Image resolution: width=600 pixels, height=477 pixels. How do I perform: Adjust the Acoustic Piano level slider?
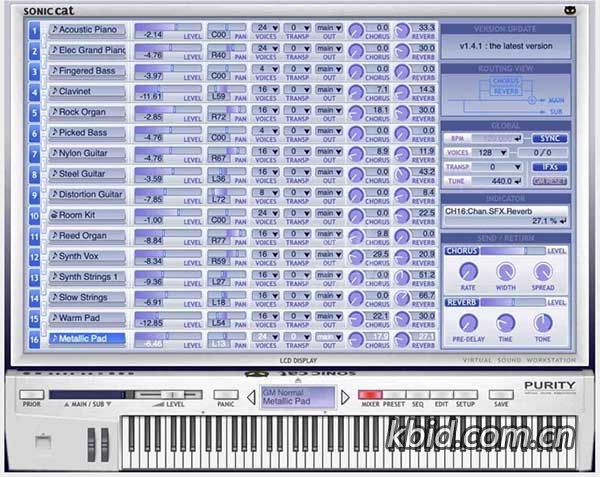(x=168, y=27)
